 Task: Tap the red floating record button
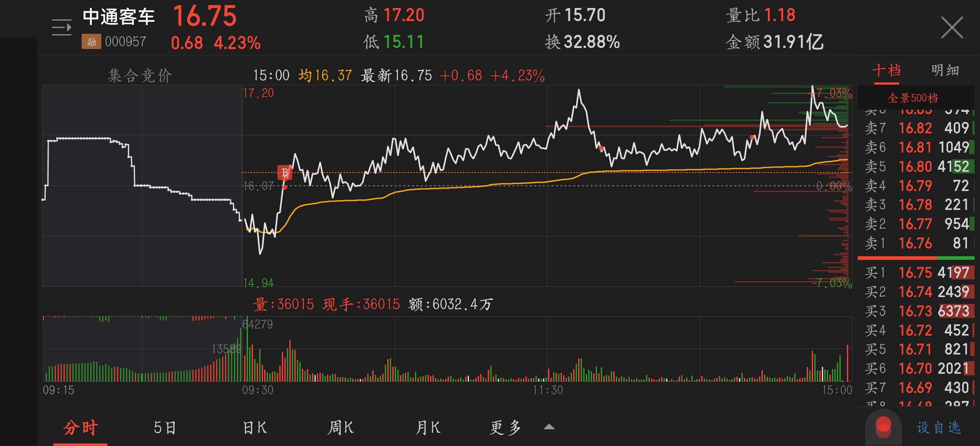(883, 426)
